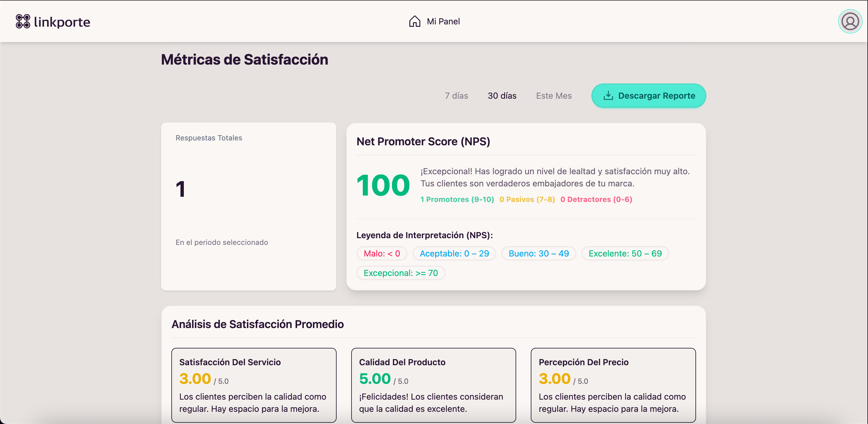Image resolution: width=868 pixels, height=424 pixels.
Task: Click the Calidad Del Producto 5.00 score
Action: (374, 379)
